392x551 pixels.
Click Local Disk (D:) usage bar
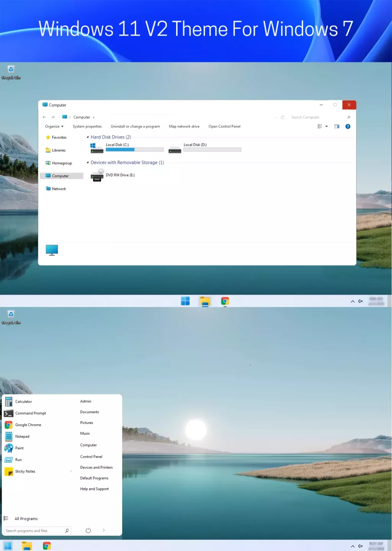click(212, 150)
